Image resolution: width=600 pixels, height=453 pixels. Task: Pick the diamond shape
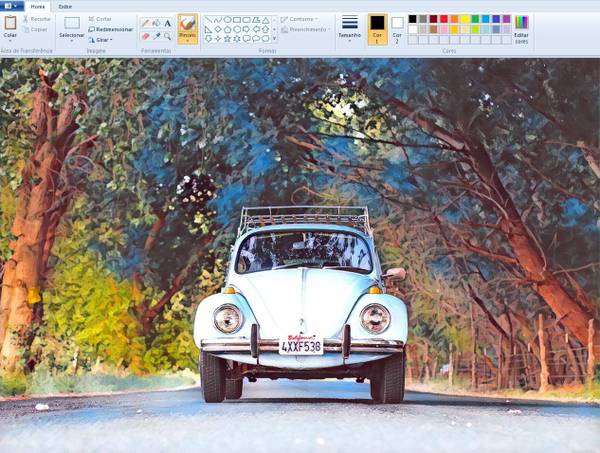click(x=218, y=29)
